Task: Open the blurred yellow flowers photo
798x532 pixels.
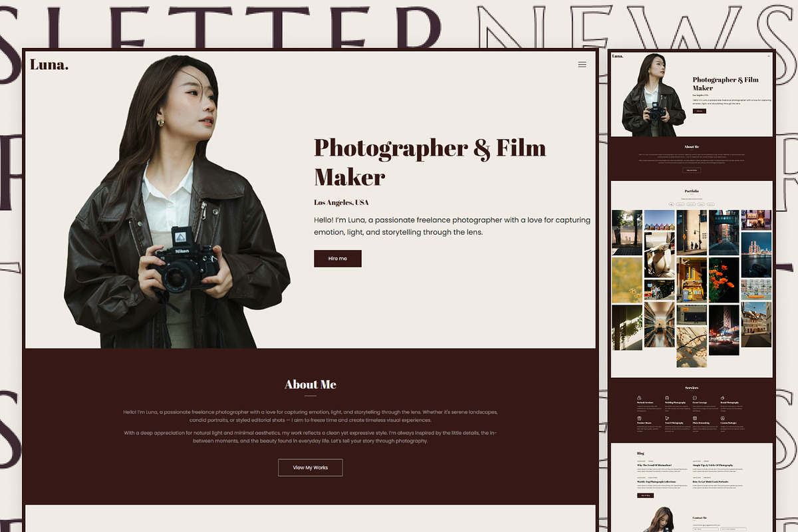Action: pos(627,280)
